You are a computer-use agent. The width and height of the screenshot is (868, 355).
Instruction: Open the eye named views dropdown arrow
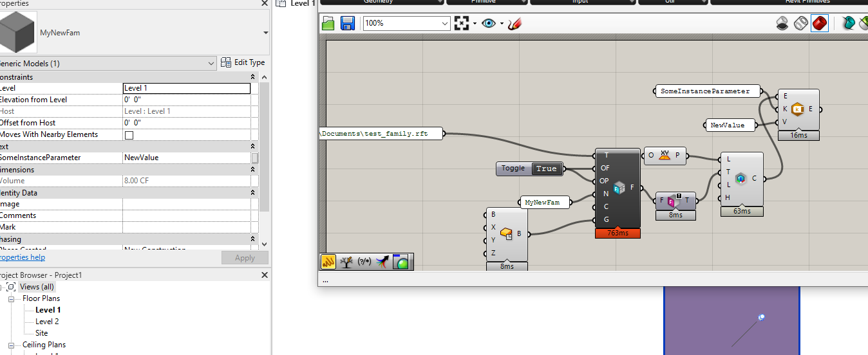pyautogui.click(x=502, y=24)
